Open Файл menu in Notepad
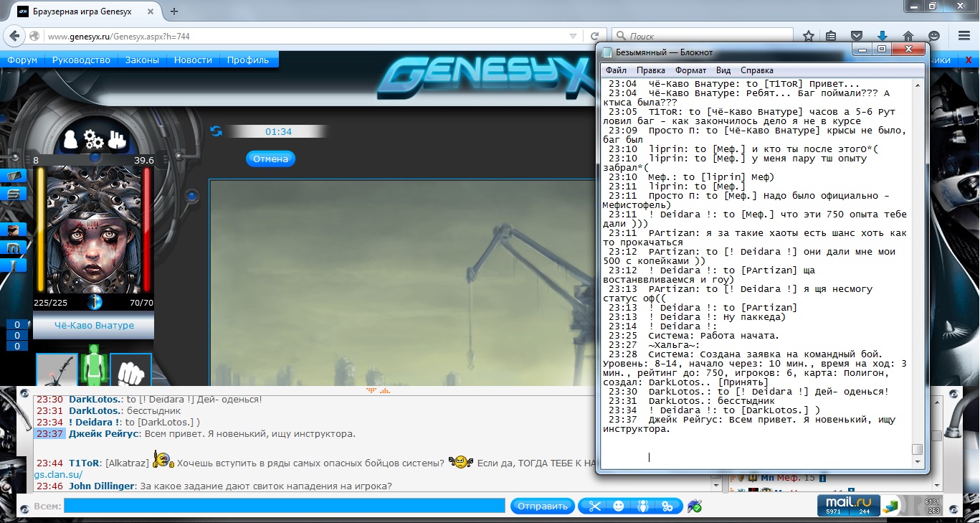980x523 pixels. coord(616,70)
